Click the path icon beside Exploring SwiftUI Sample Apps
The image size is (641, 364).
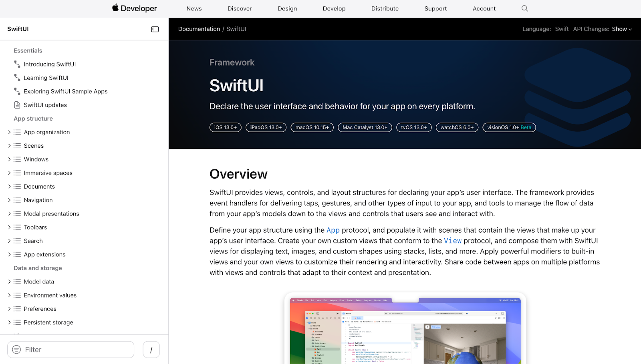pyautogui.click(x=17, y=91)
